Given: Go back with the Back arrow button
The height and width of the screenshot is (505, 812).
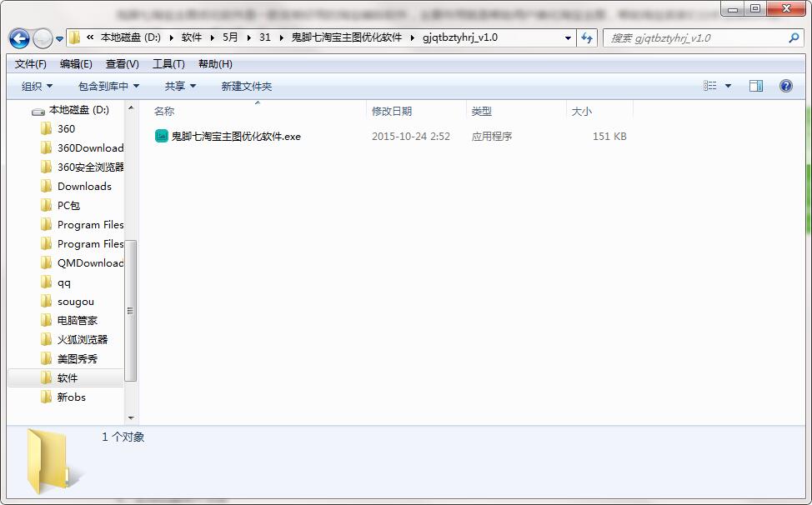Looking at the screenshot, I should coord(19,38).
